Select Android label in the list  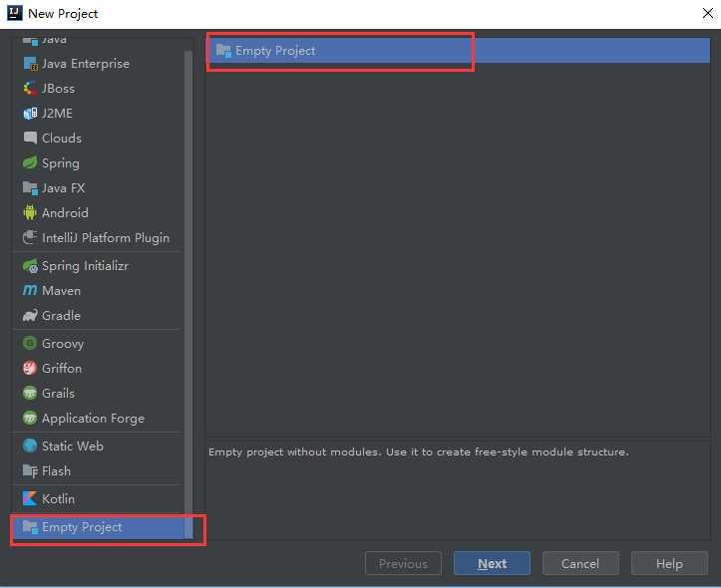[x=65, y=212]
